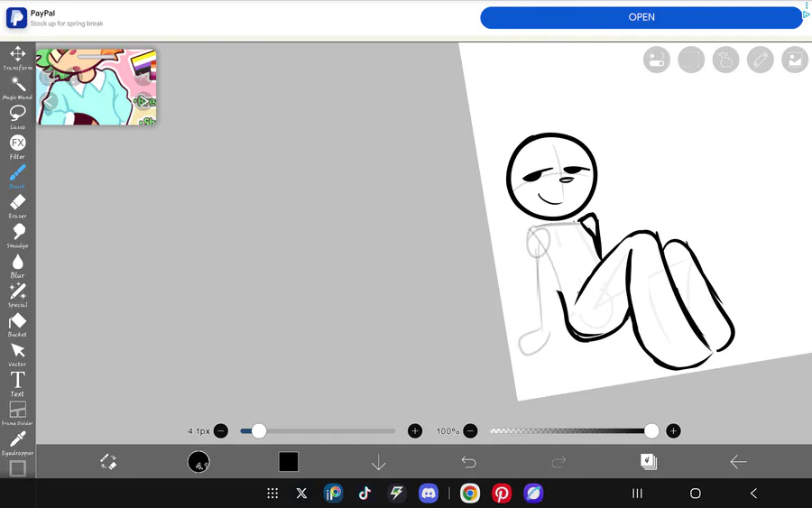Click the PayPal ad logo
Viewport: 812px width, 508px height.
tap(16, 18)
